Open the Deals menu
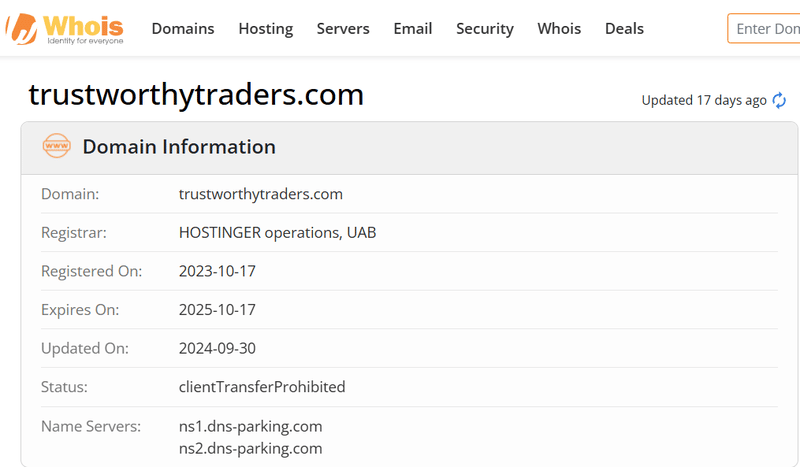800x467 pixels. 624,29
